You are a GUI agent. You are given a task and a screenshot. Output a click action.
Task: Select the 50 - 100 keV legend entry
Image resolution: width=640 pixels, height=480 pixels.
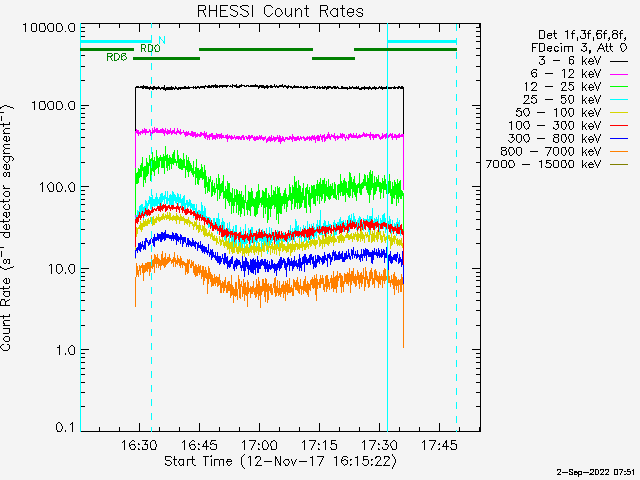point(558,113)
